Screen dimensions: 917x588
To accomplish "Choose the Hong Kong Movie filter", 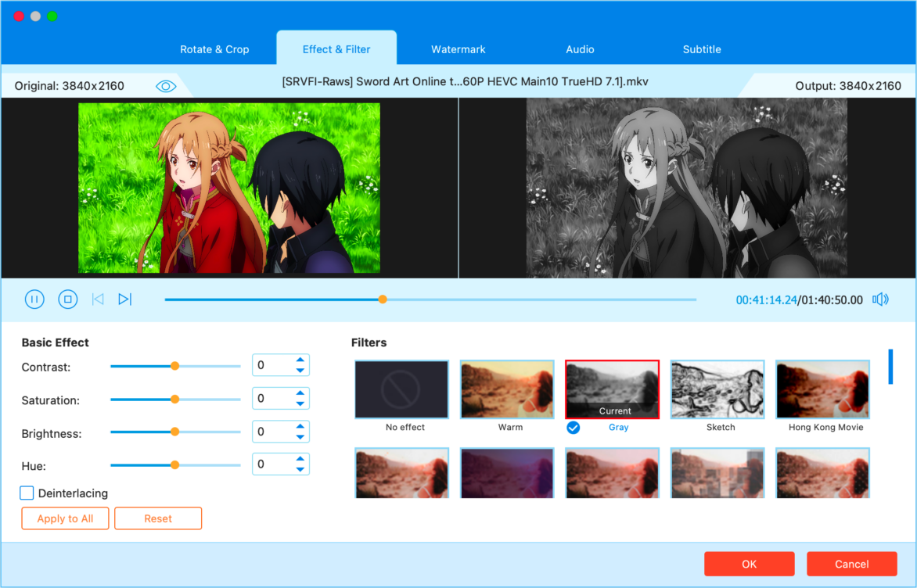I will tap(823, 389).
